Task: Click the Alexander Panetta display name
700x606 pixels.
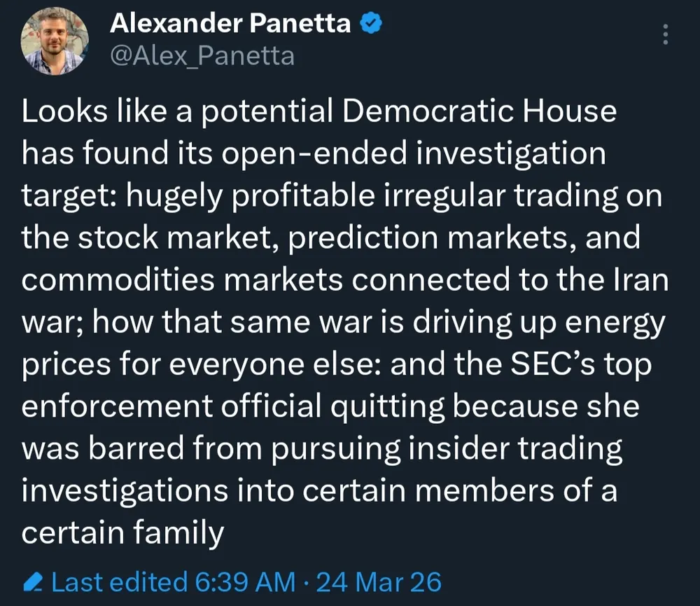Action: [x=230, y=25]
